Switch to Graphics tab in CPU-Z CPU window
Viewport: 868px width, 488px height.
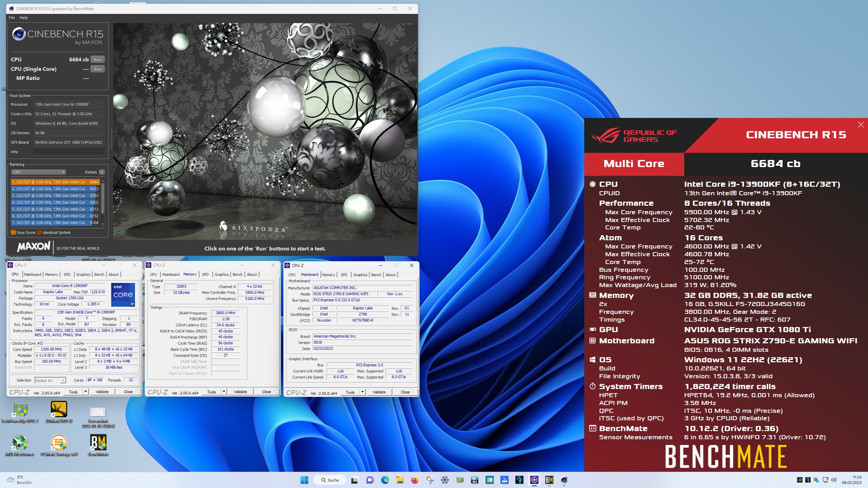[83, 274]
